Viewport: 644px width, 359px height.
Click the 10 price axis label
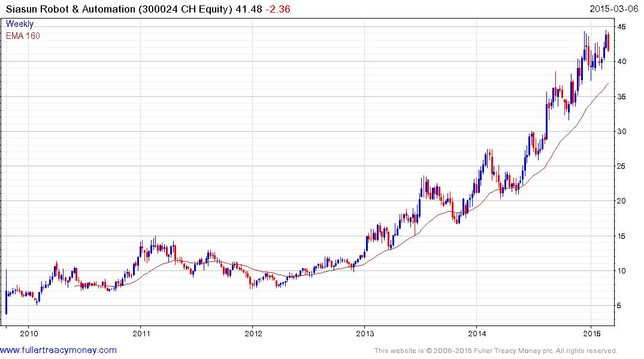point(622,271)
